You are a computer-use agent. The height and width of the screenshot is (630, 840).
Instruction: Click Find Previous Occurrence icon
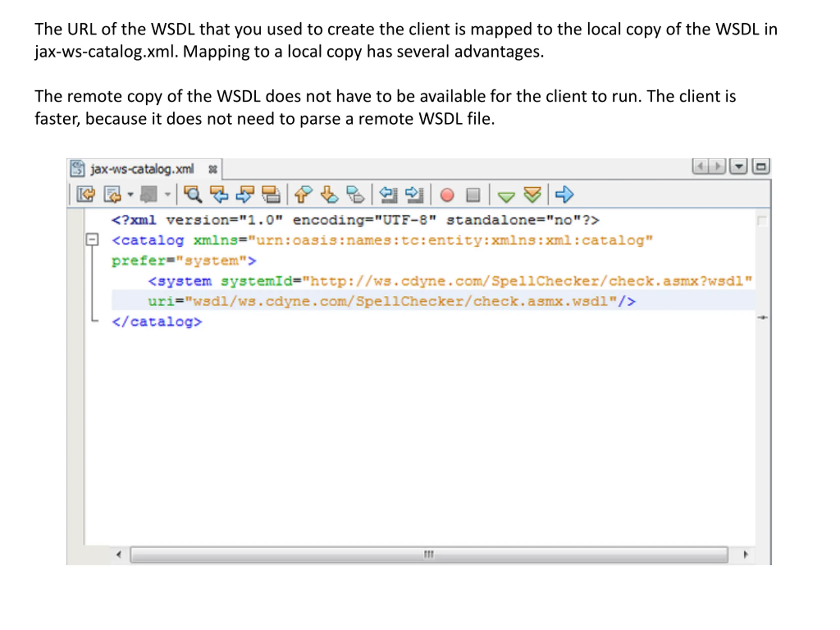219,195
